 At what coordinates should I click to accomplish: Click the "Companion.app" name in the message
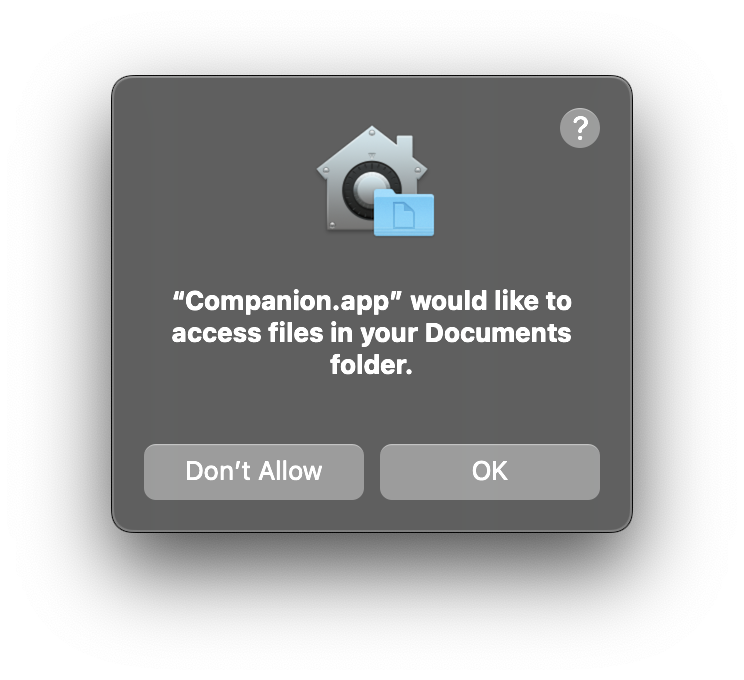[x=287, y=301]
